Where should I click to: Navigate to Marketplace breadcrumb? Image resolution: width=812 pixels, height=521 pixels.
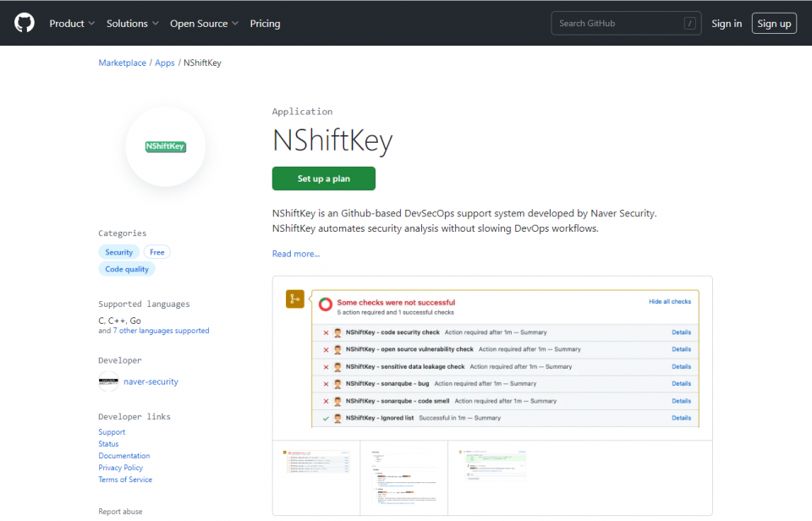tap(122, 63)
